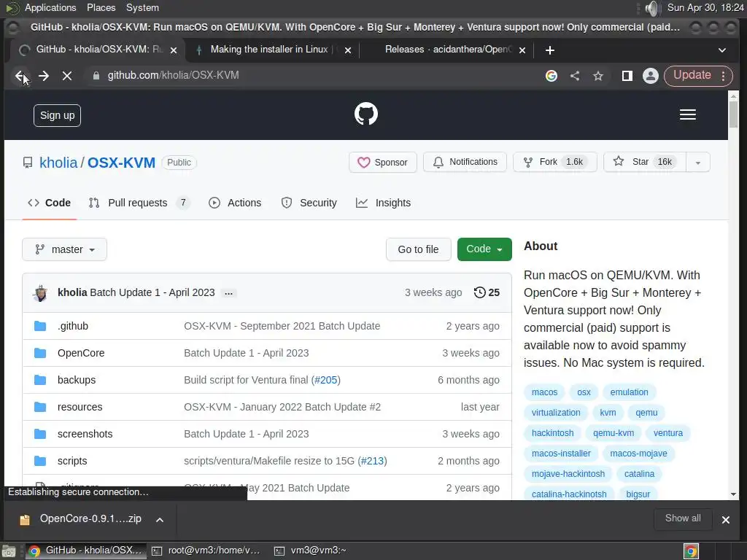The width and height of the screenshot is (747, 560).
Task: Open the GitHub hamburger menu
Action: coord(687,114)
